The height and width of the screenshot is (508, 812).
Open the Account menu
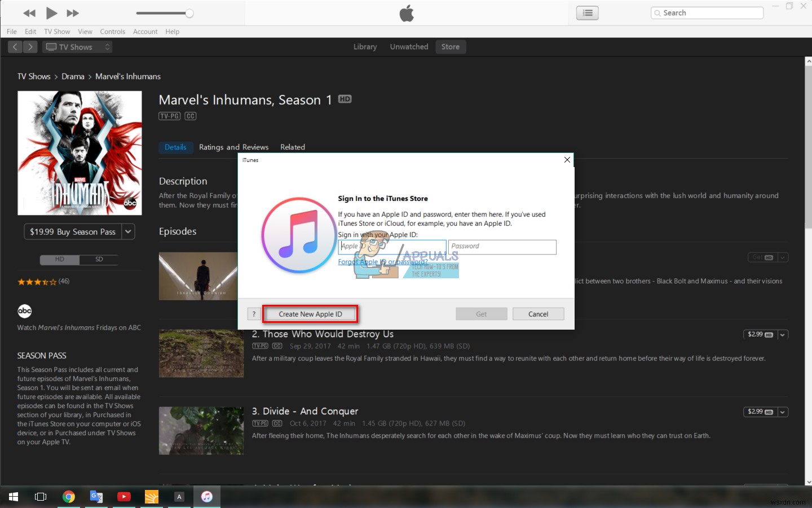(x=145, y=32)
